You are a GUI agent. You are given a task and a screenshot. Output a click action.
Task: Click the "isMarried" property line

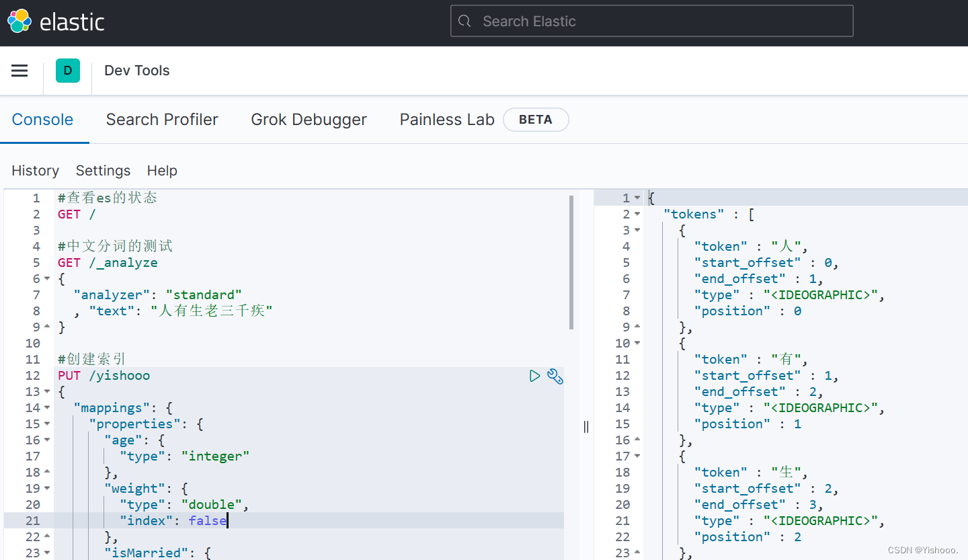[158, 553]
